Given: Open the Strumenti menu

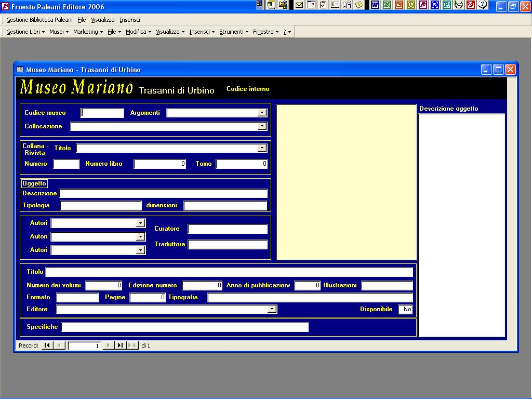Looking at the screenshot, I should click(x=234, y=32).
